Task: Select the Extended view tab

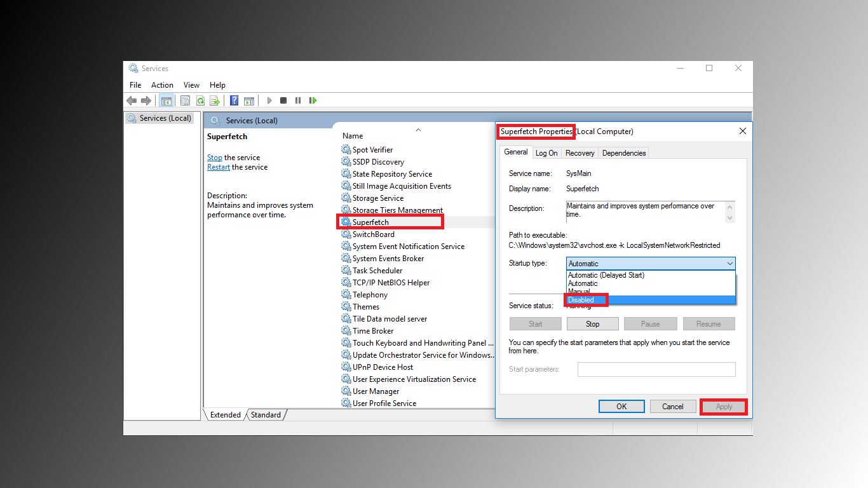Action: (x=226, y=415)
